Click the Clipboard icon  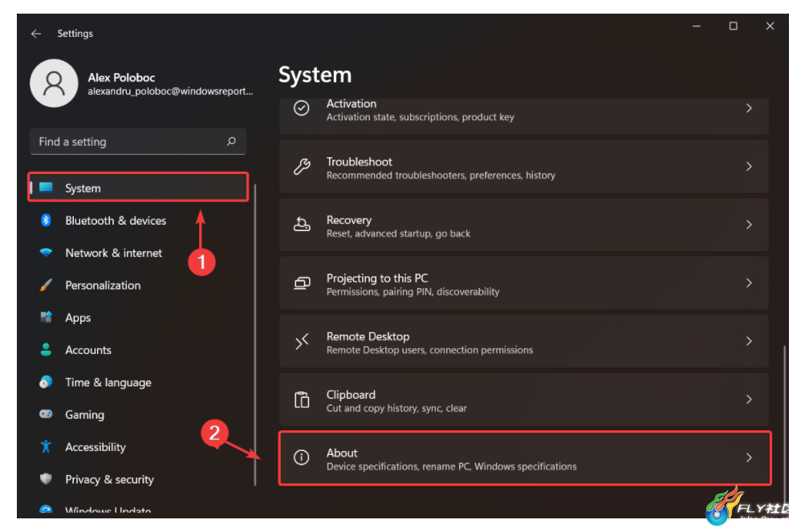click(301, 399)
